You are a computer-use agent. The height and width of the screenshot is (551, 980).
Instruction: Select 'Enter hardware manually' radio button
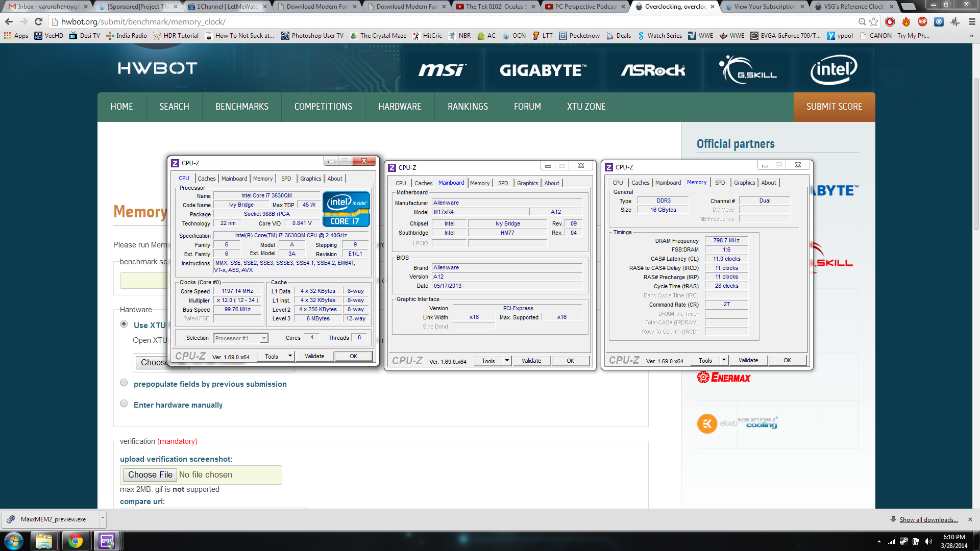point(124,404)
